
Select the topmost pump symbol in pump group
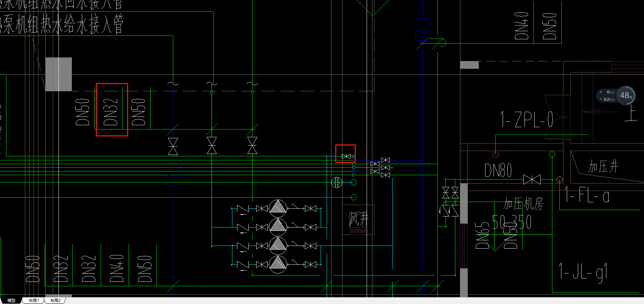point(278,208)
